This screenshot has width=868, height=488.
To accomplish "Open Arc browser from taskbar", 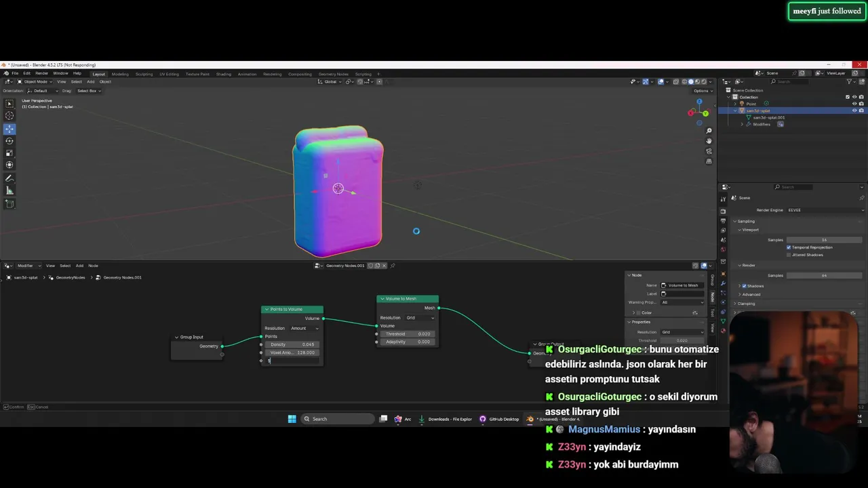I will [x=403, y=419].
